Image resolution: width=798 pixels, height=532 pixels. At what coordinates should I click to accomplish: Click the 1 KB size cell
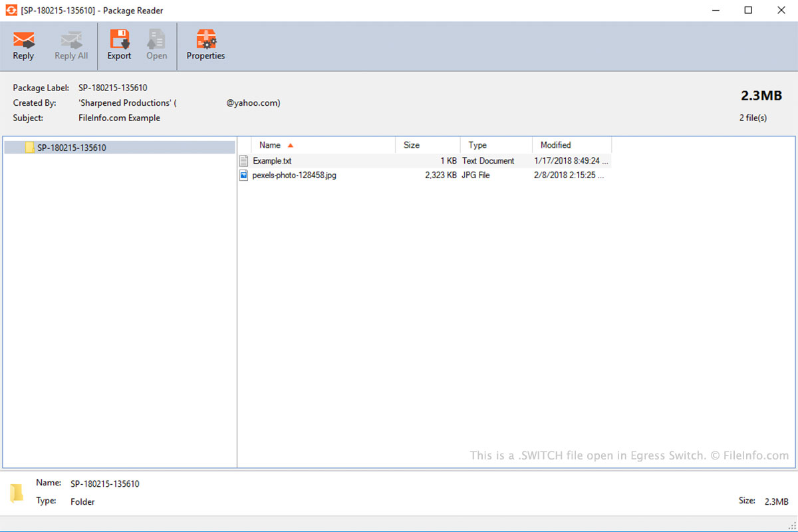[448, 161]
